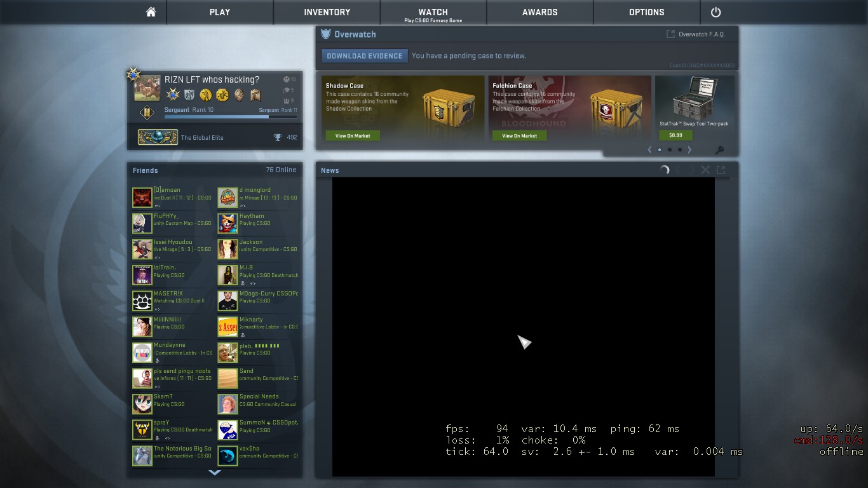Open the WATCH menu

coord(433,12)
